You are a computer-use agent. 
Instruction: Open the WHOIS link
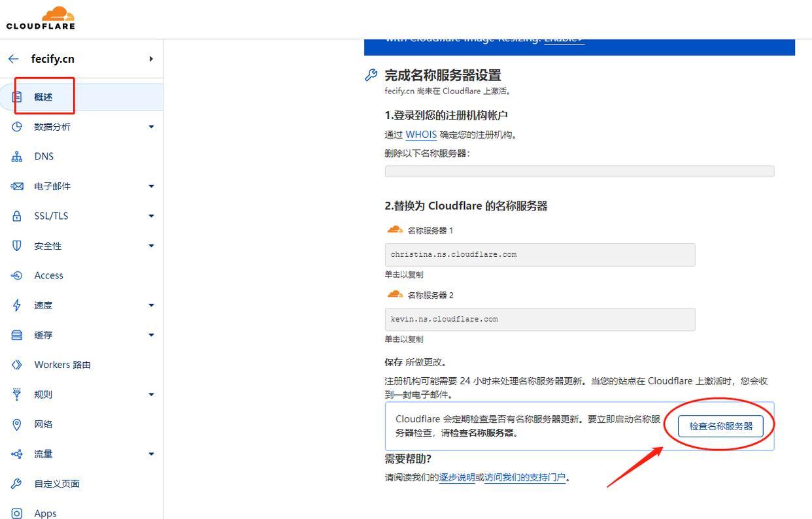421,135
